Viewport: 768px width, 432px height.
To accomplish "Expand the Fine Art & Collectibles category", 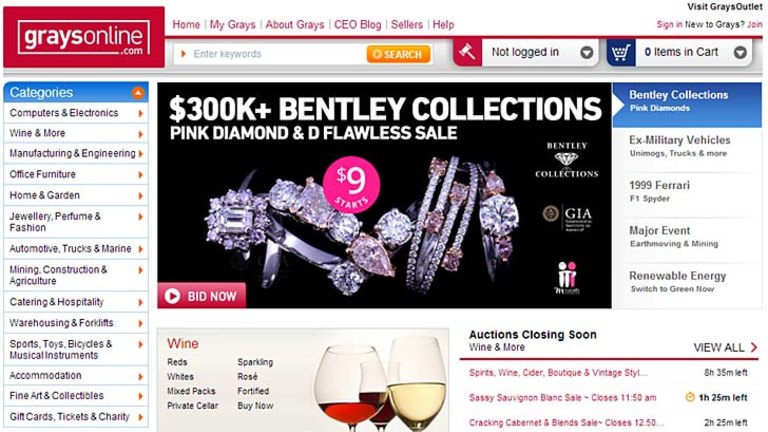I will (x=76, y=396).
